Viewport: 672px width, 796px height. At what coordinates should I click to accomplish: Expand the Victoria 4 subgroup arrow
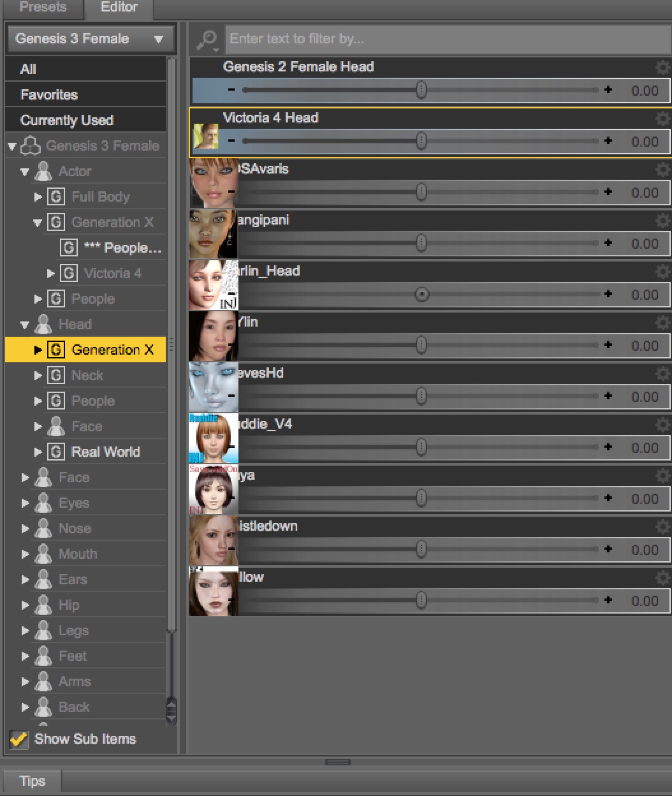tap(50, 274)
